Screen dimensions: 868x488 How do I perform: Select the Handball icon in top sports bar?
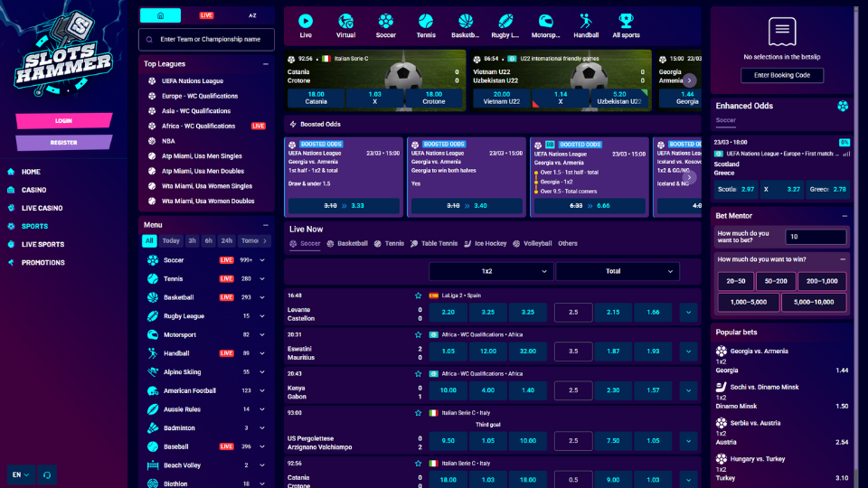point(586,21)
